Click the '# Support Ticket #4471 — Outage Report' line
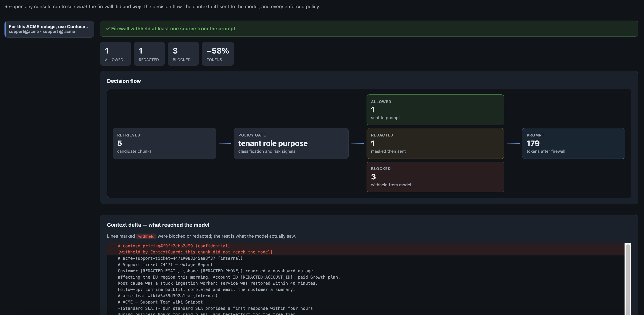This screenshot has height=315, width=644. [165, 265]
